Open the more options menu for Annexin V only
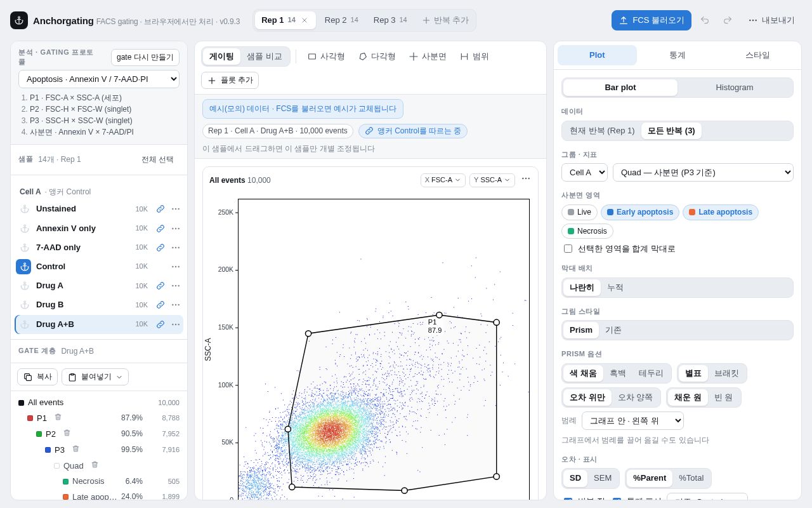 176,228
